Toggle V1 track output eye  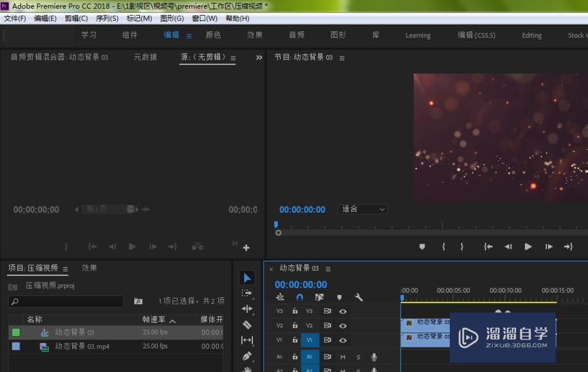(343, 340)
